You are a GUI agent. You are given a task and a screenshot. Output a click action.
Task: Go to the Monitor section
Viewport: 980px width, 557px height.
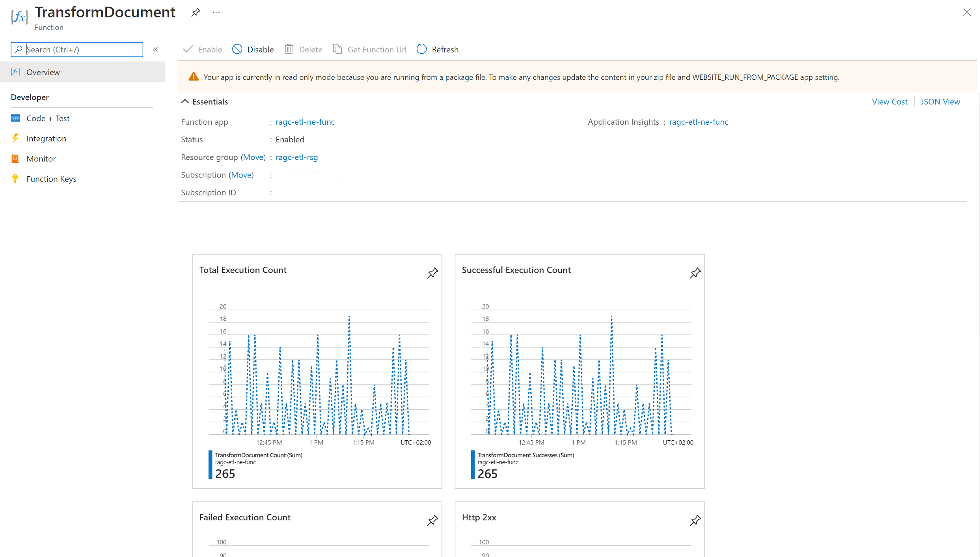click(41, 159)
